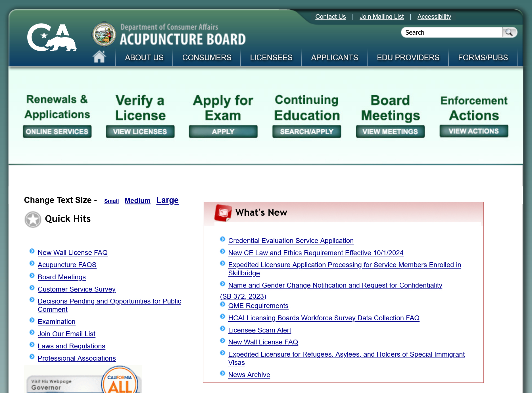Click the home icon in navigation bar

pyautogui.click(x=99, y=57)
